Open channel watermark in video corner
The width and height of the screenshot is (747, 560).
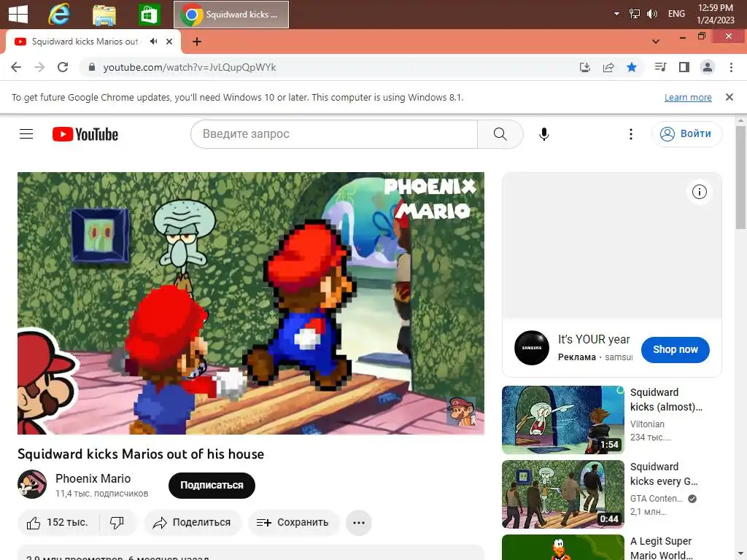click(461, 411)
